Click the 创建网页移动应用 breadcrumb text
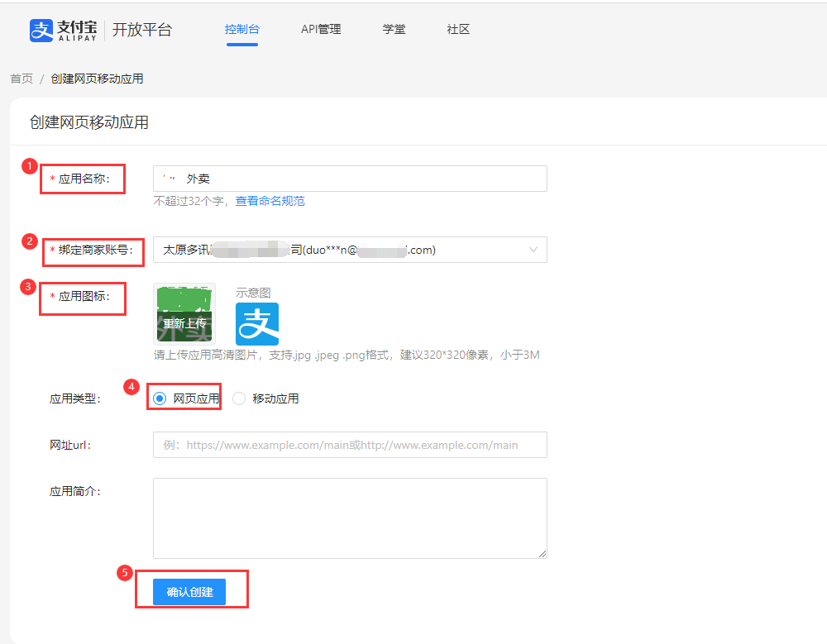Viewport: 827px width, 644px height. (x=97, y=79)
